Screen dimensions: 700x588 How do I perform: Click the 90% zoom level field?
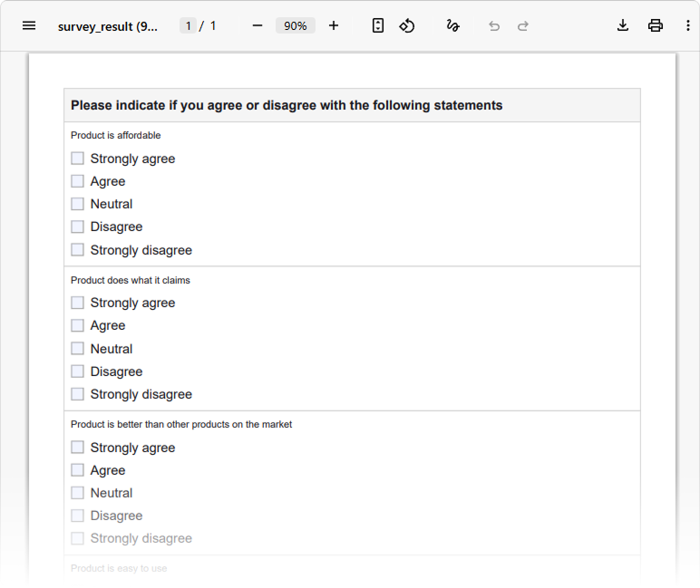point(296,26)
